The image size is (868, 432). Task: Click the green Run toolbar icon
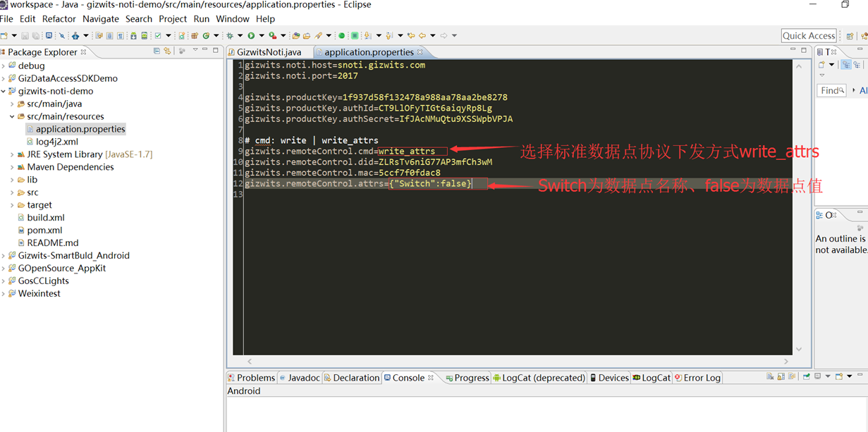click(x=251, y=35)
